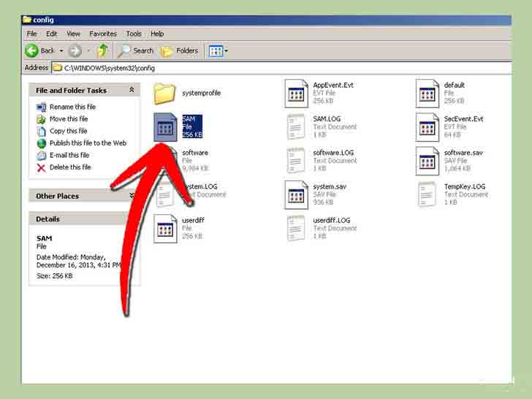The width and height of the screenshot is (532, 399).
Task: Open the File menu
Action: (x=31, y=34)
